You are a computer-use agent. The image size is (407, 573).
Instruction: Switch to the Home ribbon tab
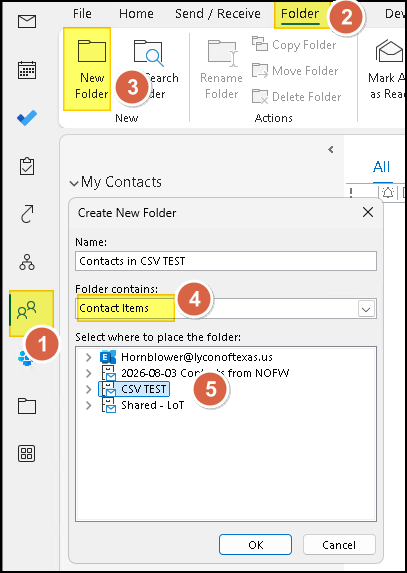pos(136,14)
